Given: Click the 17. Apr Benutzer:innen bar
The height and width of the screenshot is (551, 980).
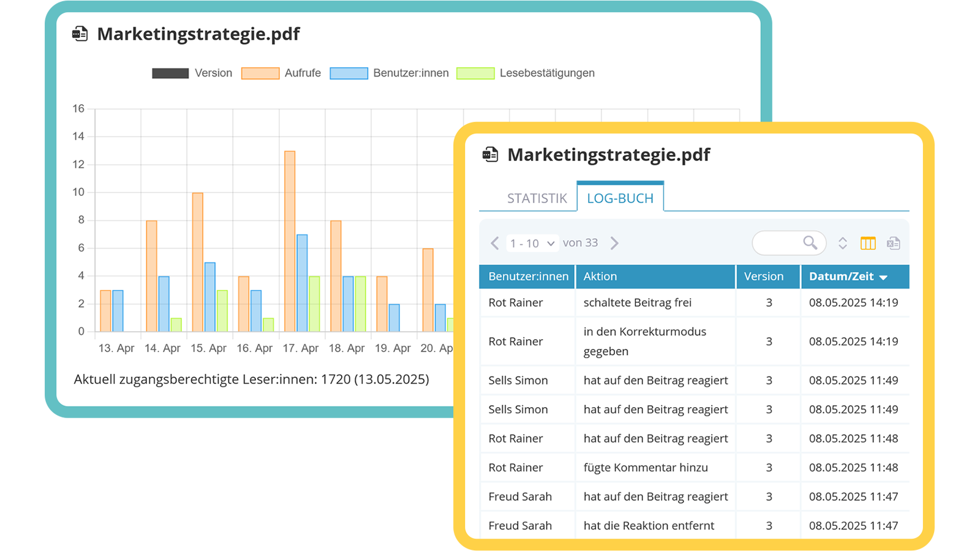Looking at the screenshot, I should pos(302,283).
